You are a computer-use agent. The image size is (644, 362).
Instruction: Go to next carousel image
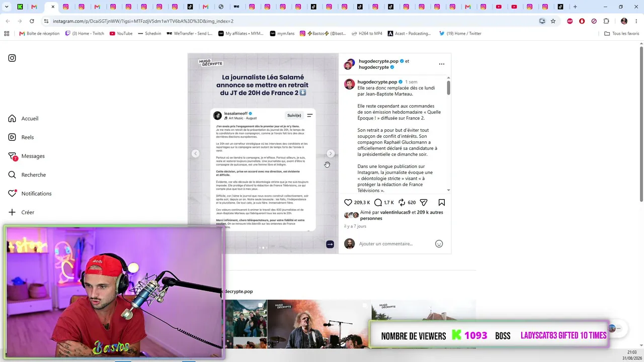point(330,153)
